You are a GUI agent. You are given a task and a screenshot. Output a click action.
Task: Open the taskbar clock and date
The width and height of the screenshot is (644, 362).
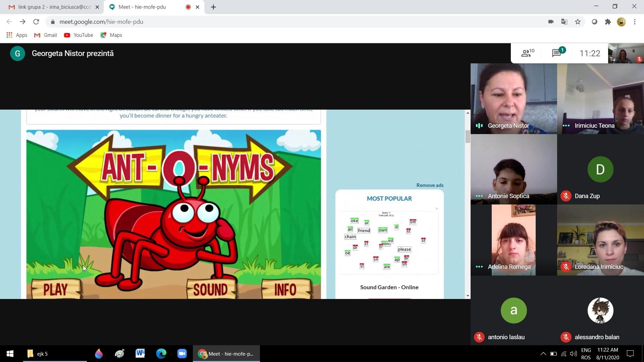click(608, 354)
